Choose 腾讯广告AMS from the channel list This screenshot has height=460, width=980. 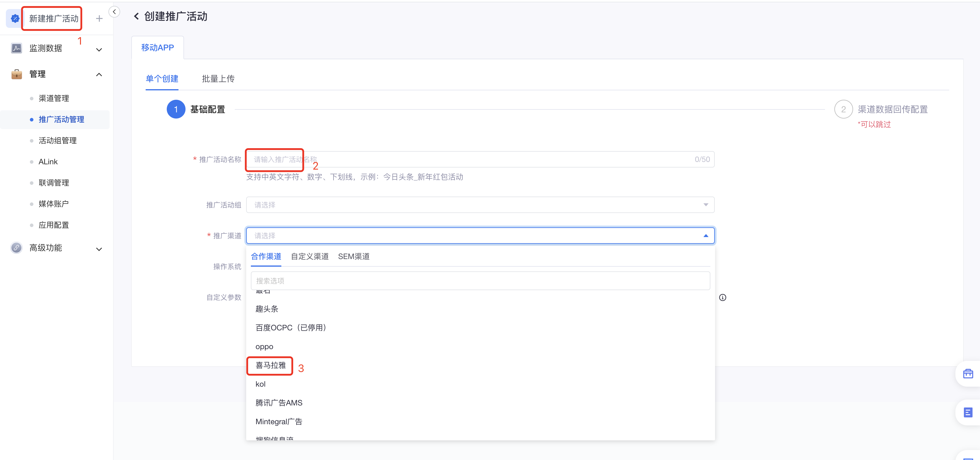(x=480, y=403)
